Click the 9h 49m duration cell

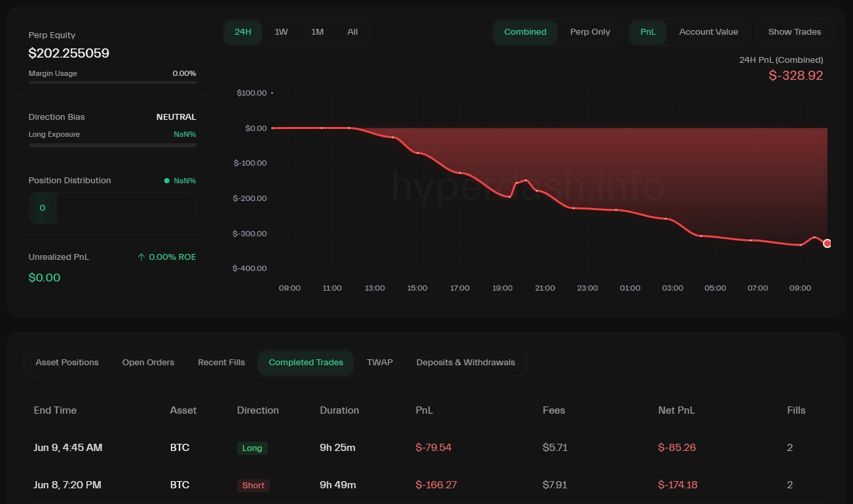(338, 485)
